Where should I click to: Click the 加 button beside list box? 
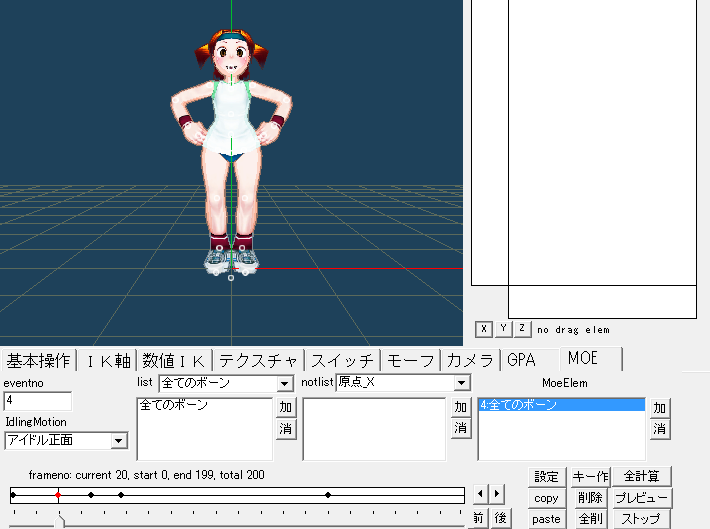click(x=285, y=408)
